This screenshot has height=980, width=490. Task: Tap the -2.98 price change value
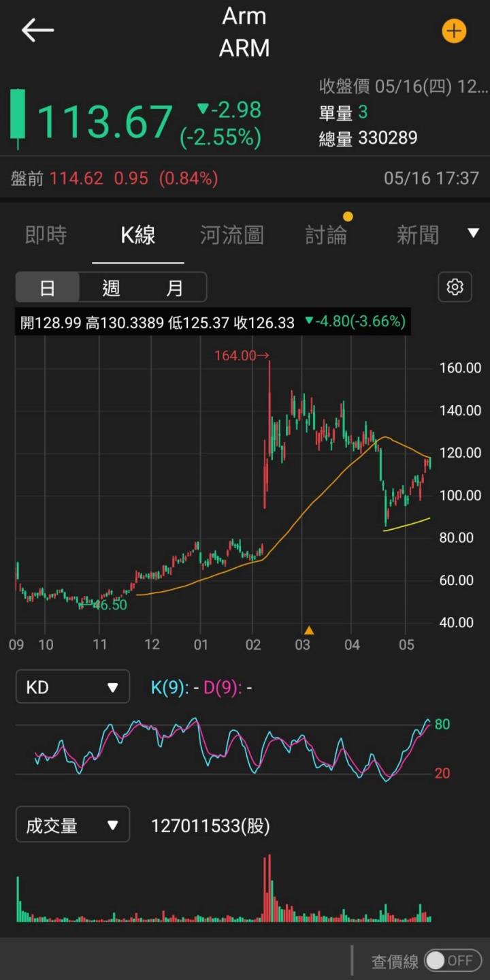point(229,109)
